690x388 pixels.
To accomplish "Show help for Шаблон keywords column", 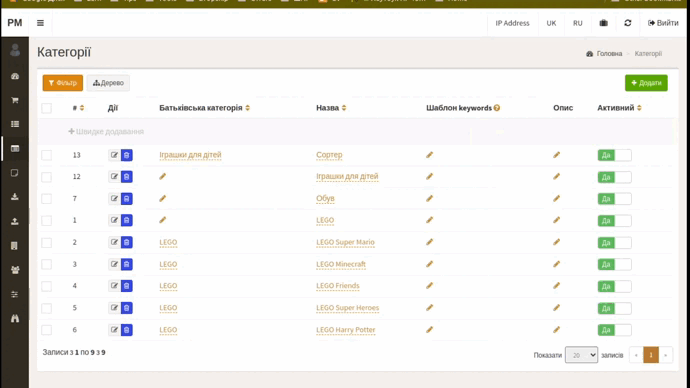I will click(x=497, y=108).
